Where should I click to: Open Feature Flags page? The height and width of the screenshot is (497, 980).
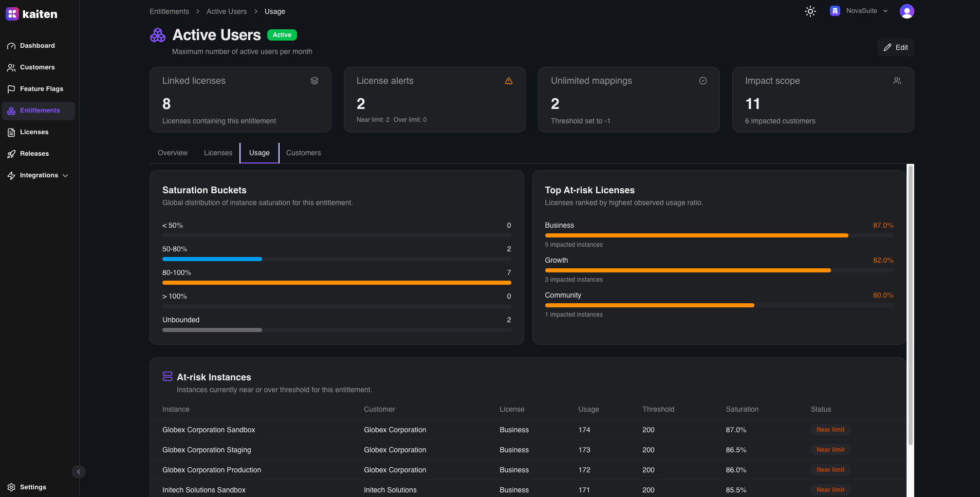(x=41, y=89)
